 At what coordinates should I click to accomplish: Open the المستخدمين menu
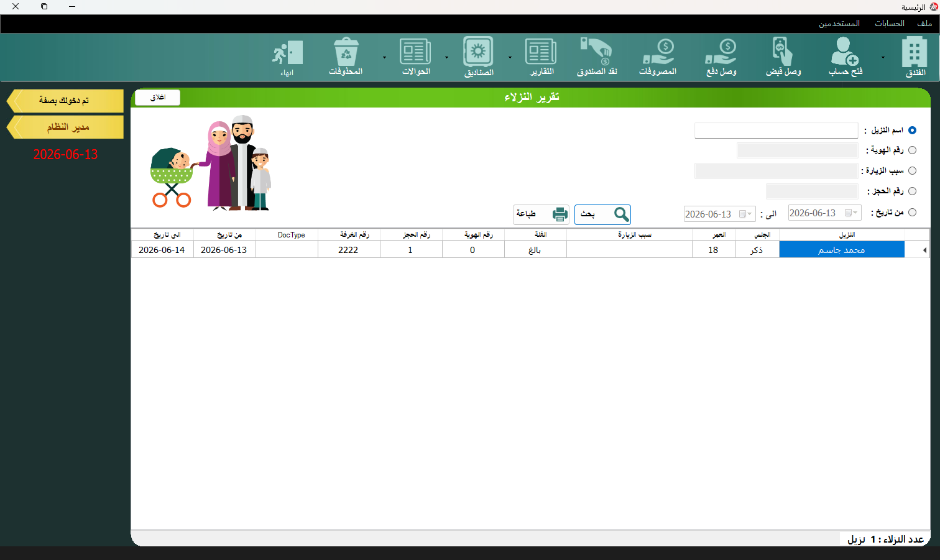[839, 24]
